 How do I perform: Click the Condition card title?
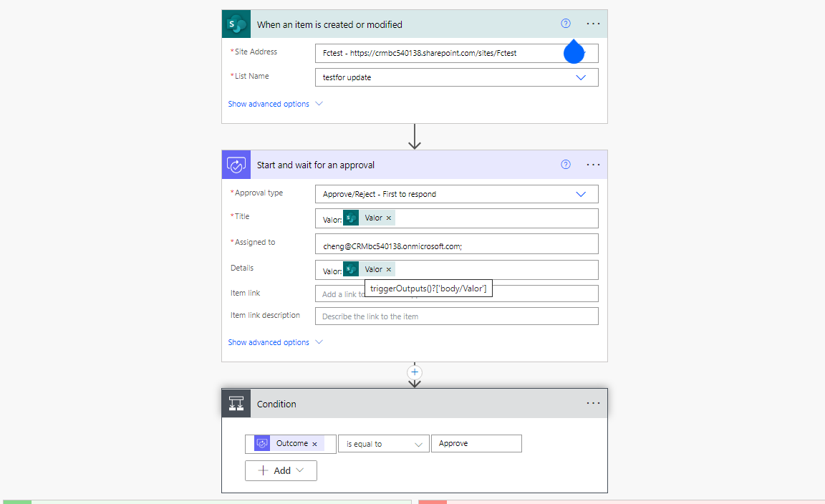coord(276,404)
